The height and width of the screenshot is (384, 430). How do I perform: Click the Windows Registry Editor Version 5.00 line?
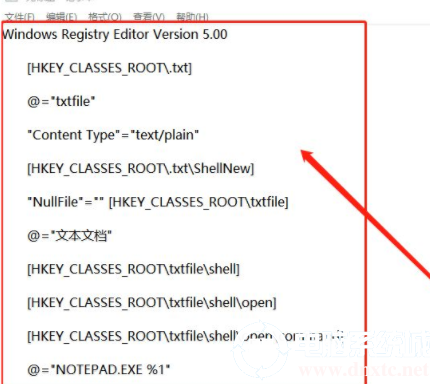pos(115,35)
